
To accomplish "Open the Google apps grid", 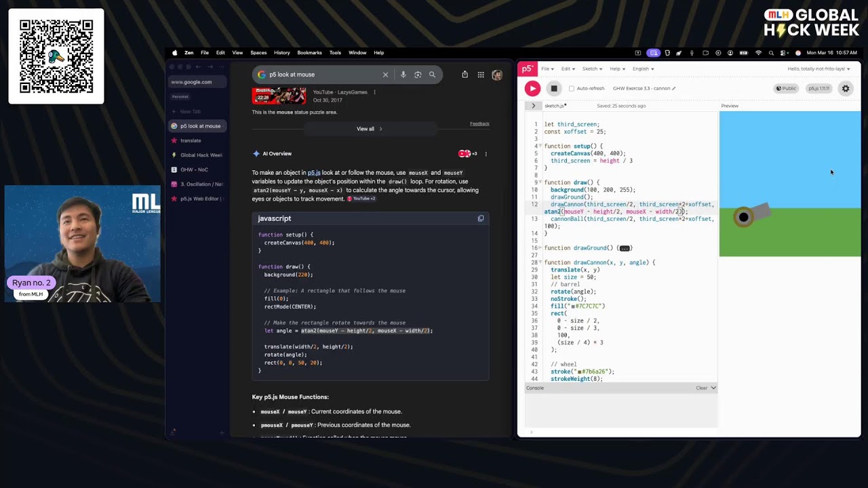I will [x=481, y=75].
